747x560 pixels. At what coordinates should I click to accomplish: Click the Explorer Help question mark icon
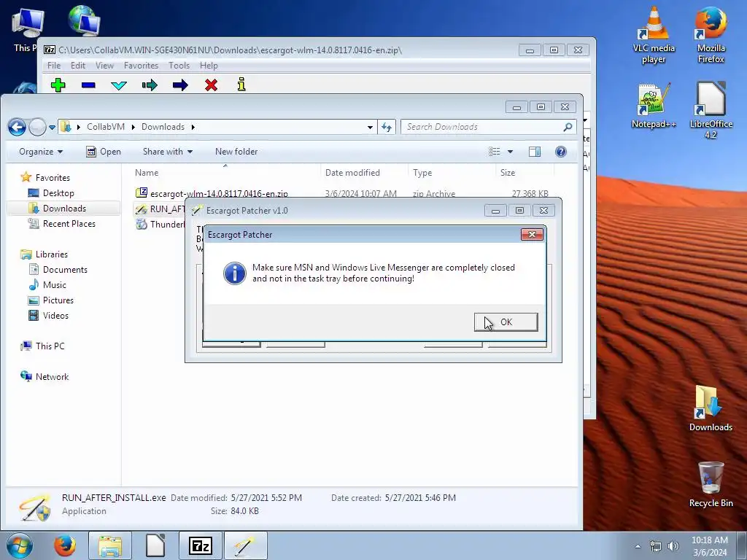[x=561, y=152]
